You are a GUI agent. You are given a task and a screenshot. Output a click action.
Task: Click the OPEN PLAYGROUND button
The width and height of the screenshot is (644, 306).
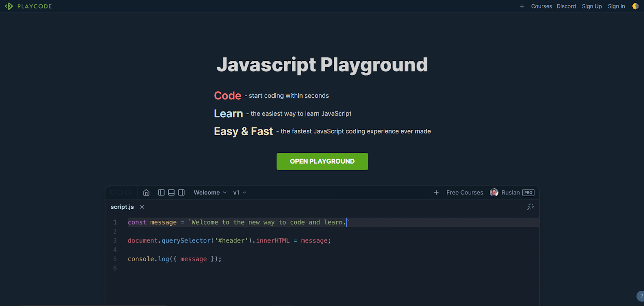(x=322, y=161)
